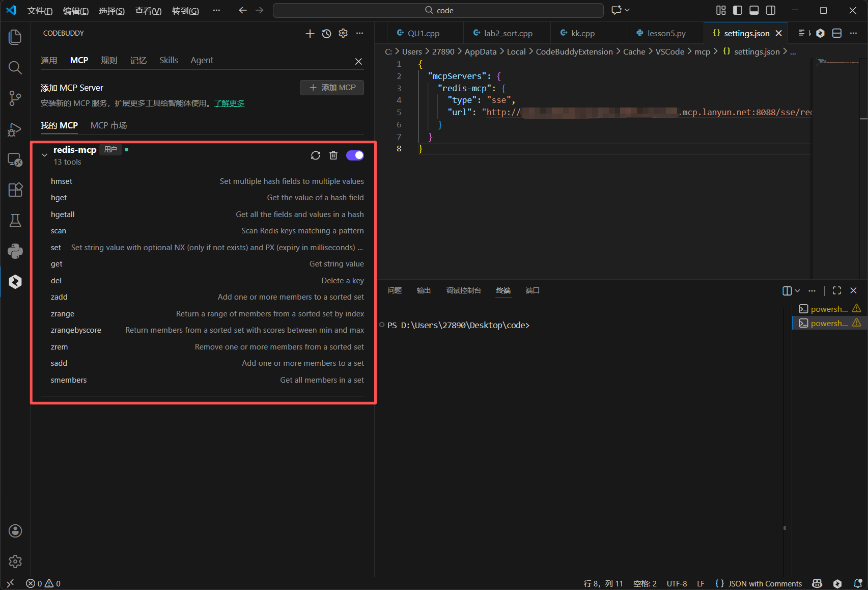Toggle the redis-mcp server switch off

tap(355, 155)
